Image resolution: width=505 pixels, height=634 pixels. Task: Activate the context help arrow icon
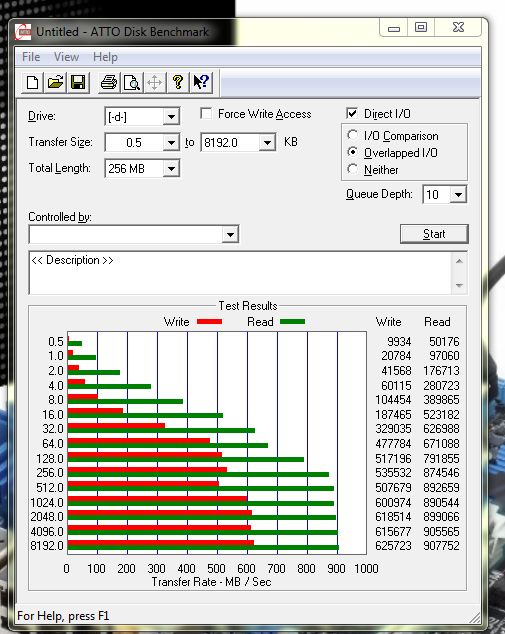(201, 82)
